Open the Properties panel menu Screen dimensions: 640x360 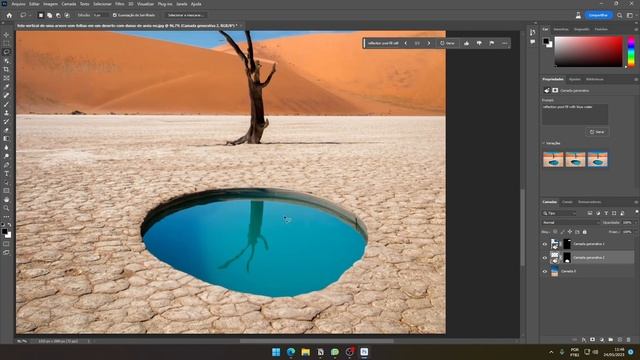(636, 79)
